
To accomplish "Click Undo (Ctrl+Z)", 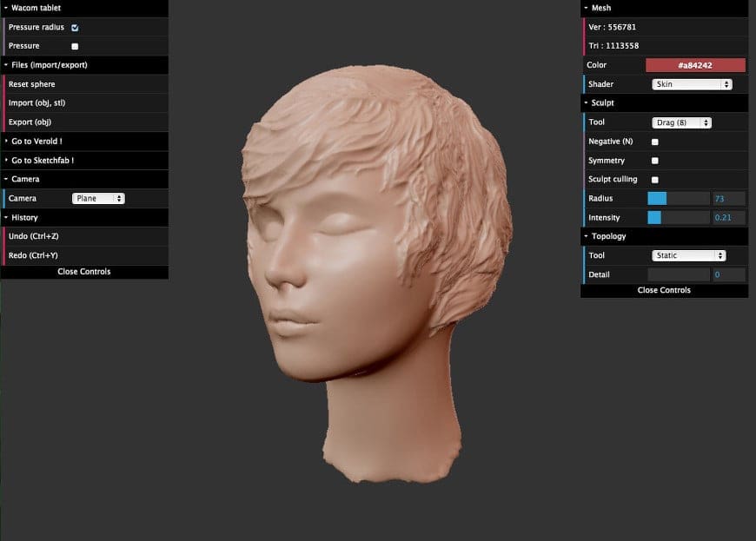I will (34, 236).
